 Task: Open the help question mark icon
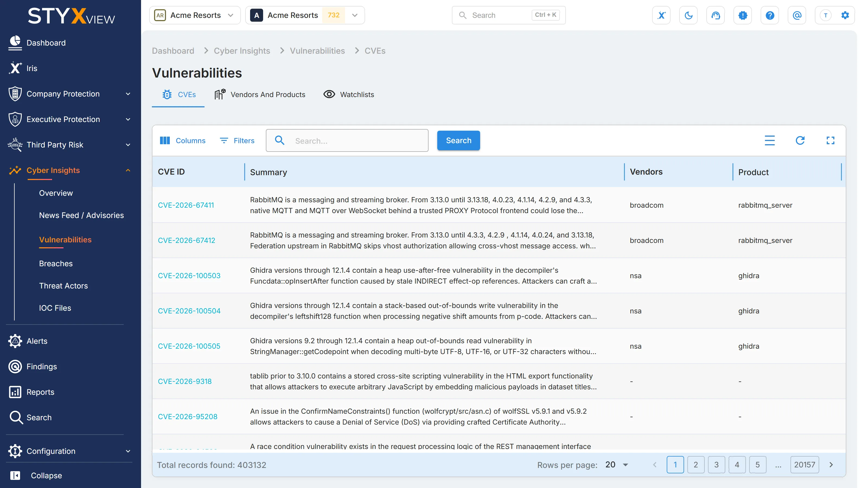pos(770,15)
